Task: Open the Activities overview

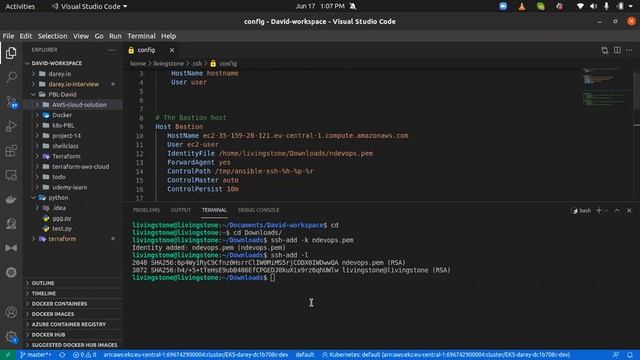Action: (x=20, y=6)
